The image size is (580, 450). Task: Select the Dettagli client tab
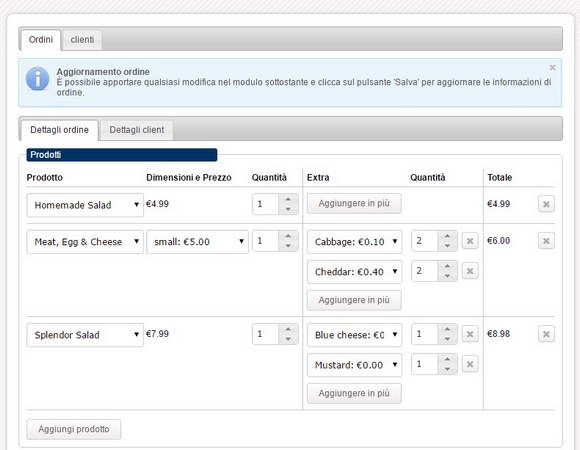136,130
